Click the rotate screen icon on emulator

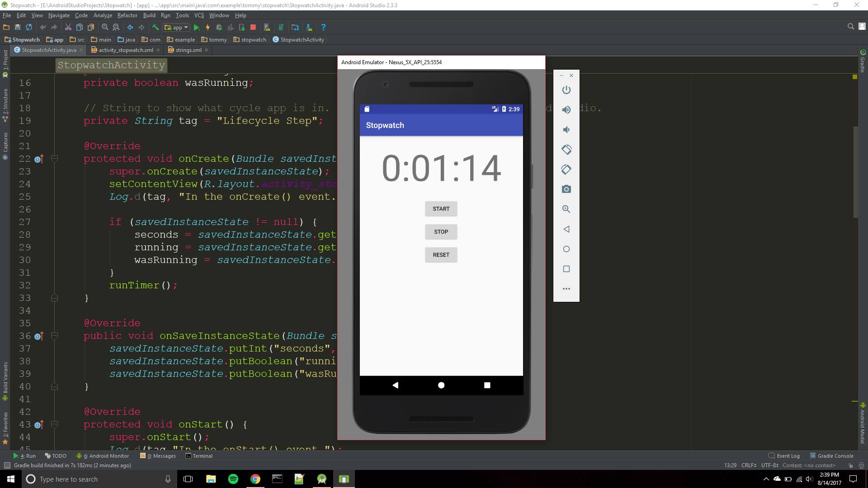click(x=566, y=150)
